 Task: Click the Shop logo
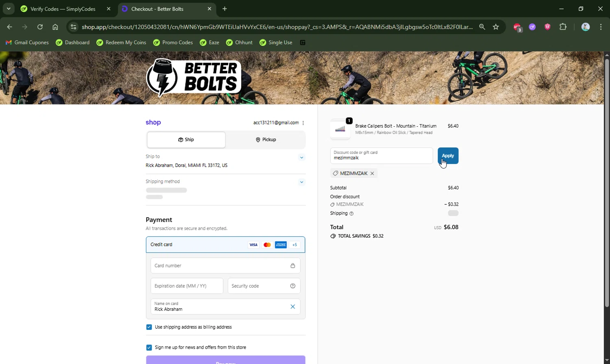pos(153,122)
